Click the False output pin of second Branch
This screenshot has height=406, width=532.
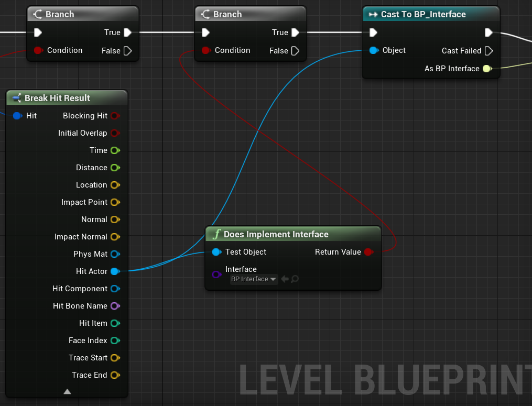(295, 51)
